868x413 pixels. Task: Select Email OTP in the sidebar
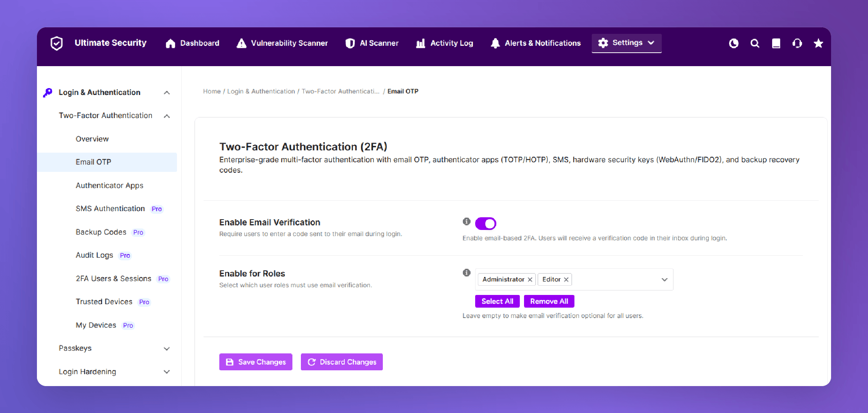(107, 162)
